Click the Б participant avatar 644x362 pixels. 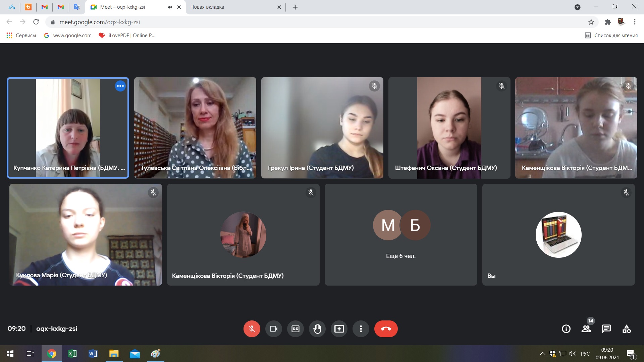click(x=415, y=225)
